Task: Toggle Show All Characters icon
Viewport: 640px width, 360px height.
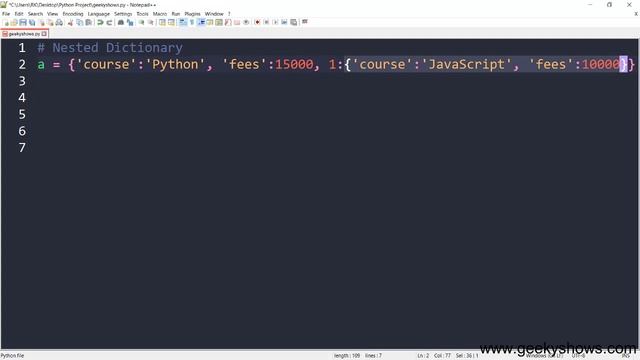Action: (x=191, y=22)
